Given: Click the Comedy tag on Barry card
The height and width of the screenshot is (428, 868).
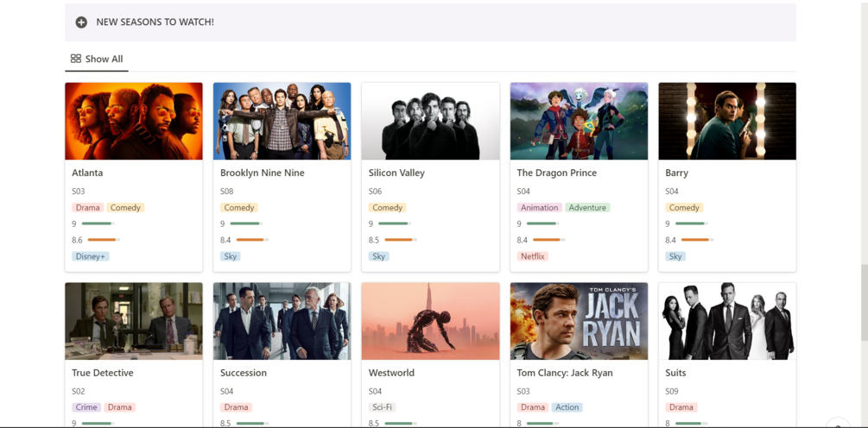Looking at the screenshot, I should 684,208.
